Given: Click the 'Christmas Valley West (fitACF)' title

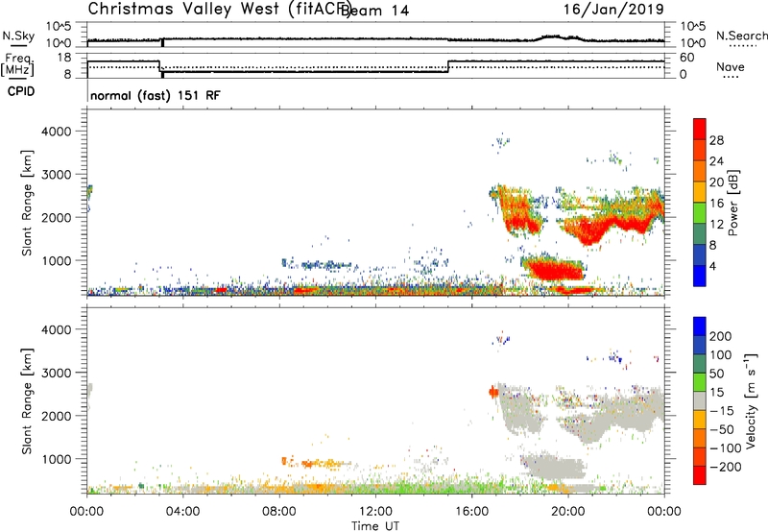Looking at the screenshot, I should point(219,9).
